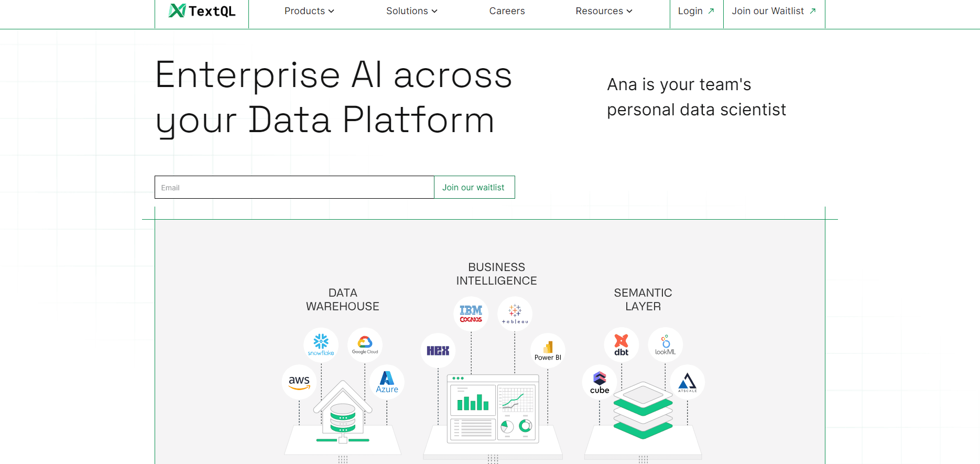Click the cube logo icon
Image resolution: width=980 pixels, height=464 pixels.
(600, 382)
